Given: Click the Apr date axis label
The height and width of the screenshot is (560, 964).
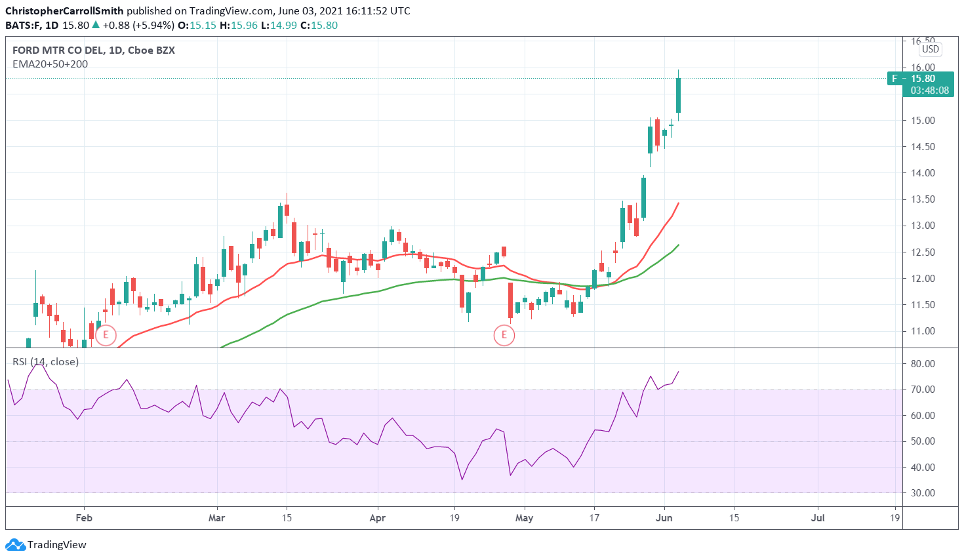Looking at the screenshot, I should point(378,518).
